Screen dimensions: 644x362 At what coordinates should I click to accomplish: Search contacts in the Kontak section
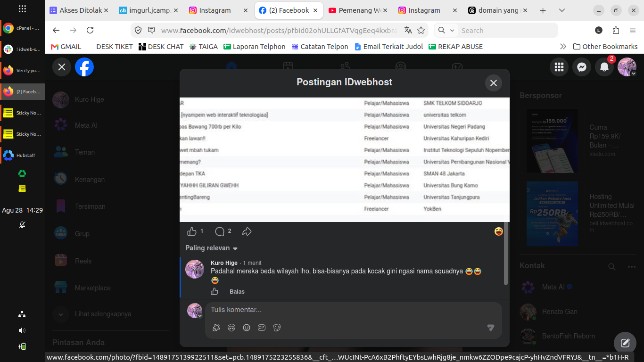tap(612, 266)
